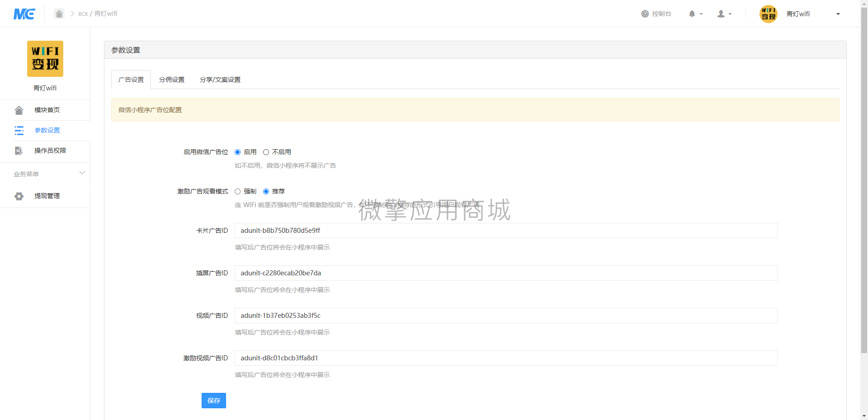
Task: Select 不启用 radio option
Action: coord(266,152)
